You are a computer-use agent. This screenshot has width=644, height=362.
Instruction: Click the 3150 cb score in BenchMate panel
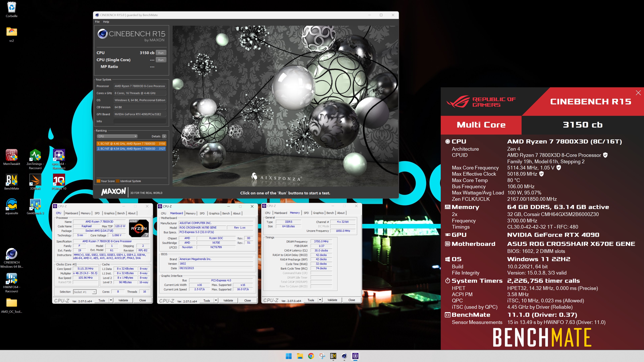[x=582, y=125]
